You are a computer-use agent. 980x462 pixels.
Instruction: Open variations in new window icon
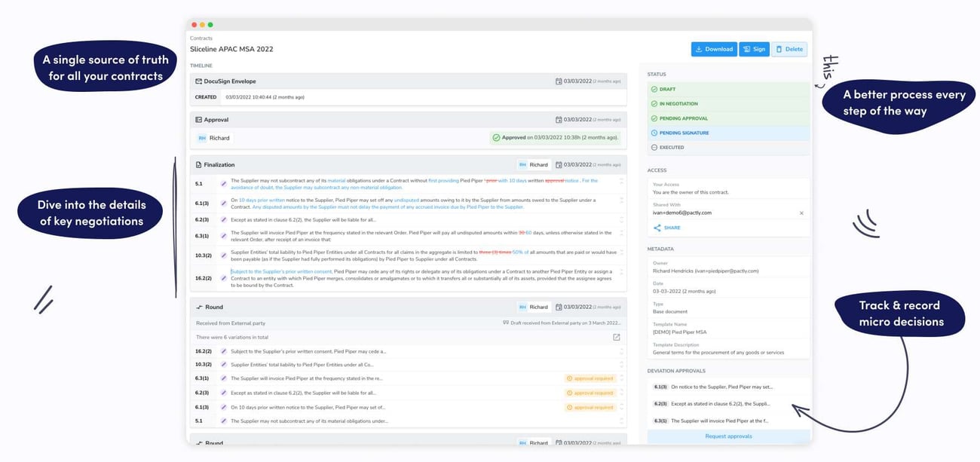point(616,337)
